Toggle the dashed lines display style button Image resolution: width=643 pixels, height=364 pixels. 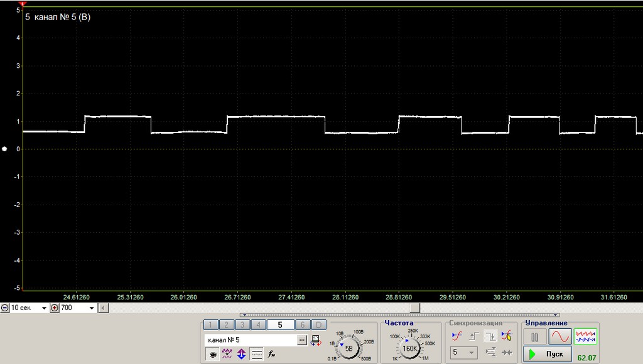coord(256,354)
